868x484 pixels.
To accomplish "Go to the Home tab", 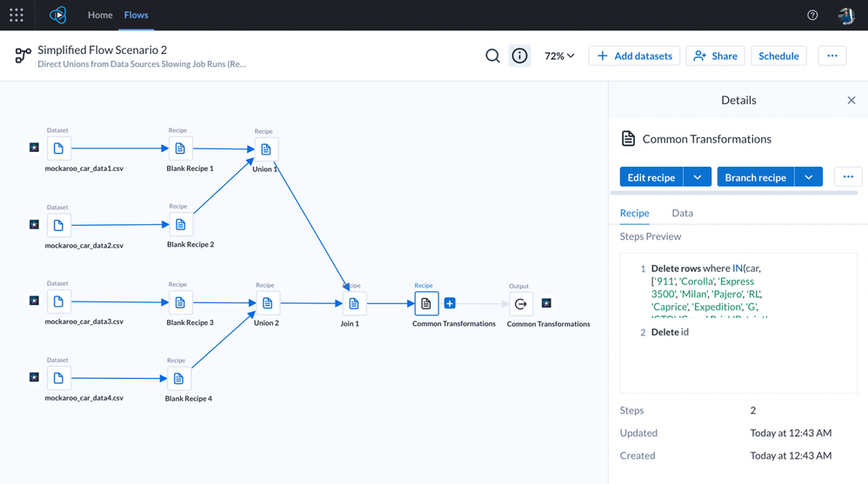I will (100, 15).
